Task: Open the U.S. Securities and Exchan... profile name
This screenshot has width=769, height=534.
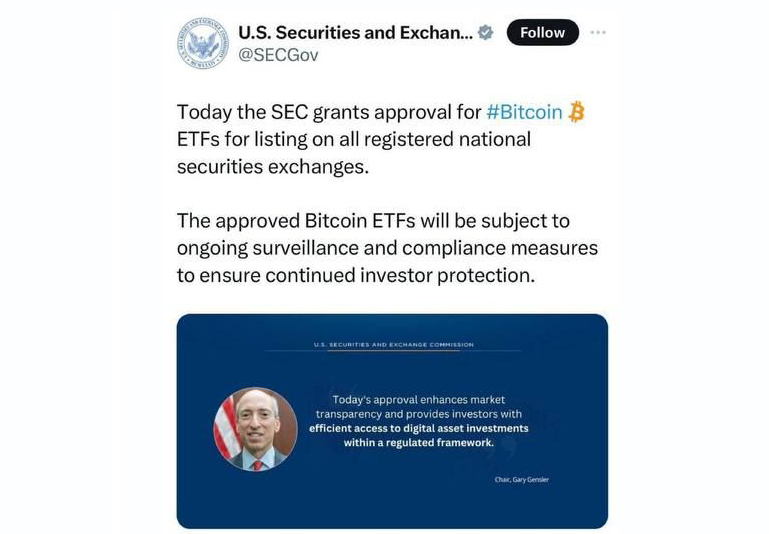Action: click(x=354, y=33)
